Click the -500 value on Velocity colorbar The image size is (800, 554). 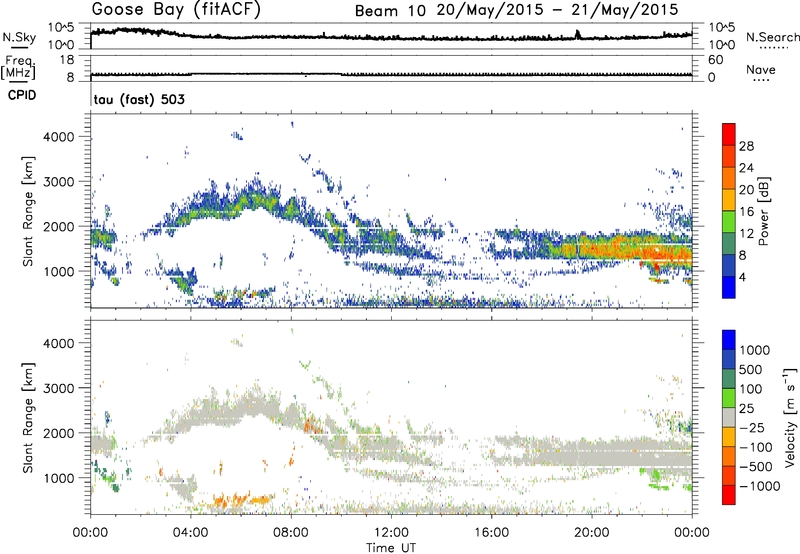[755, 466]
